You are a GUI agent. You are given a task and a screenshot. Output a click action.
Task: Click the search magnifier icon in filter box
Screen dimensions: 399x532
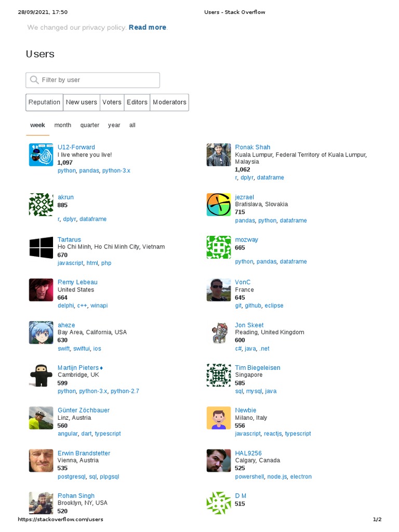[34, 79]
